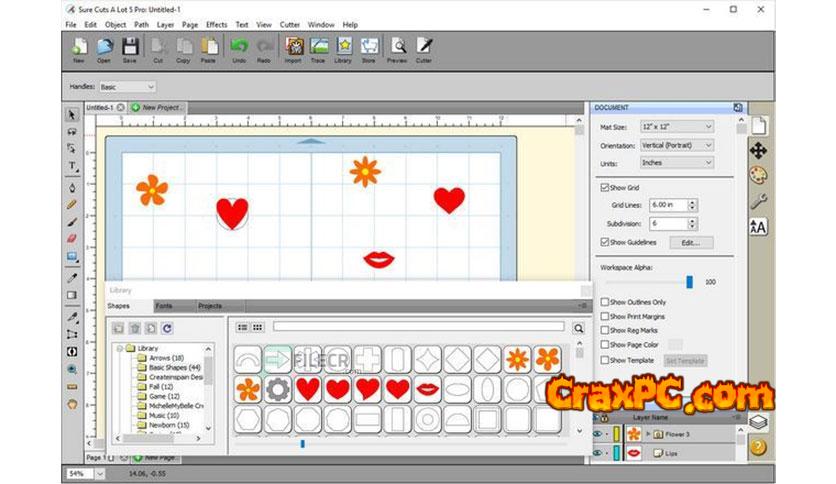The height and width of the screenshot is (484, 836).
Task: Click the Import toolbar icon
Action: click(293, 48)
